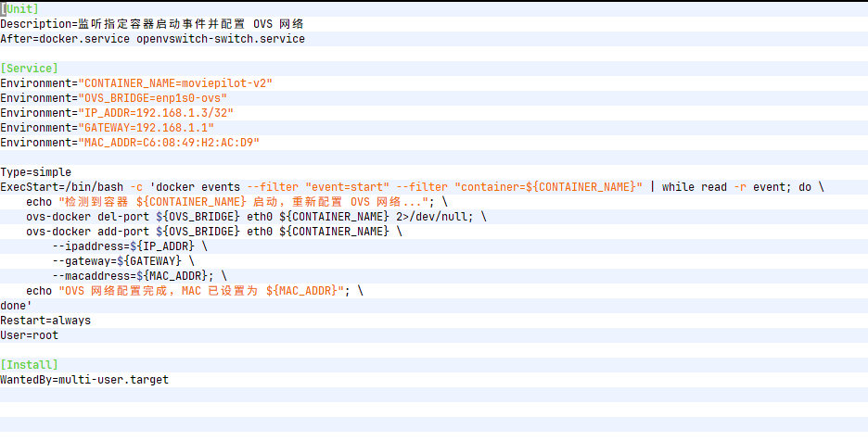Click the [Install] section header
Image resolution: width=868 pixels, height=441 pixels.
29,365
